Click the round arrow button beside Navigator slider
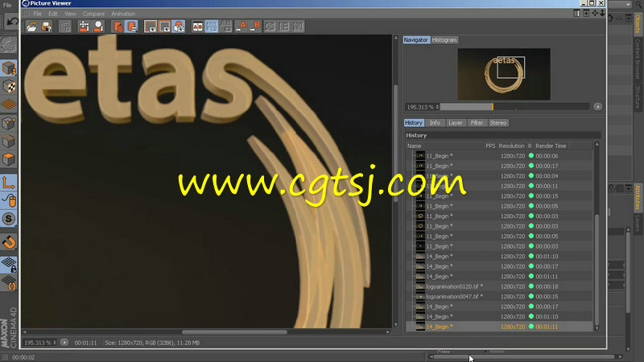 [x=597, y=107]
